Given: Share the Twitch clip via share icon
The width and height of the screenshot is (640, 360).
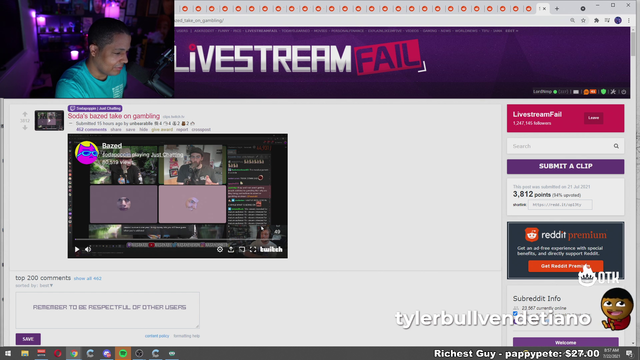Looking at the screenshot, I should (231, 249).
